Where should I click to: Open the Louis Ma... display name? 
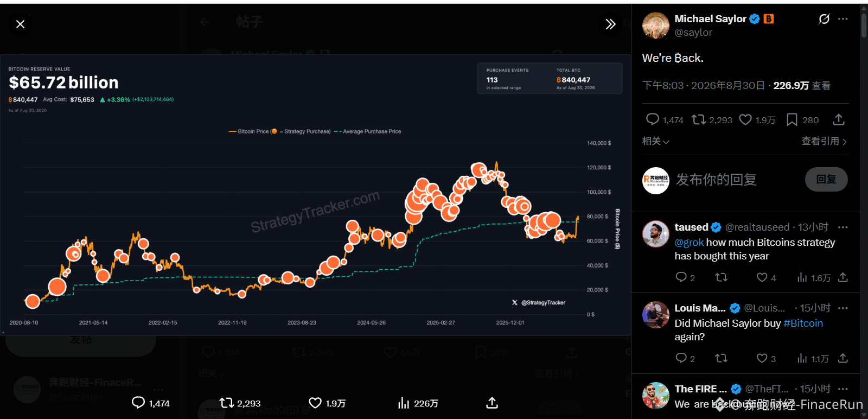pos(700,308)
